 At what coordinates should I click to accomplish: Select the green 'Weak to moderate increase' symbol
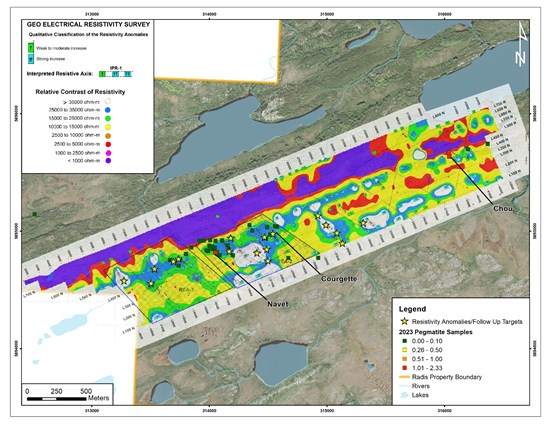(x=31, y=47)
